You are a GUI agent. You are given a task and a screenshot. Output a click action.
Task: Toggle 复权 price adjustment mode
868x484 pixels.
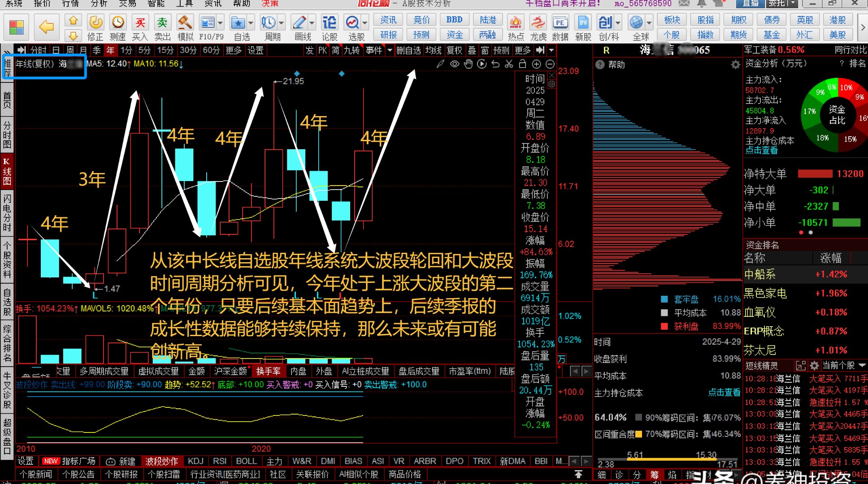tap(454, 50)
